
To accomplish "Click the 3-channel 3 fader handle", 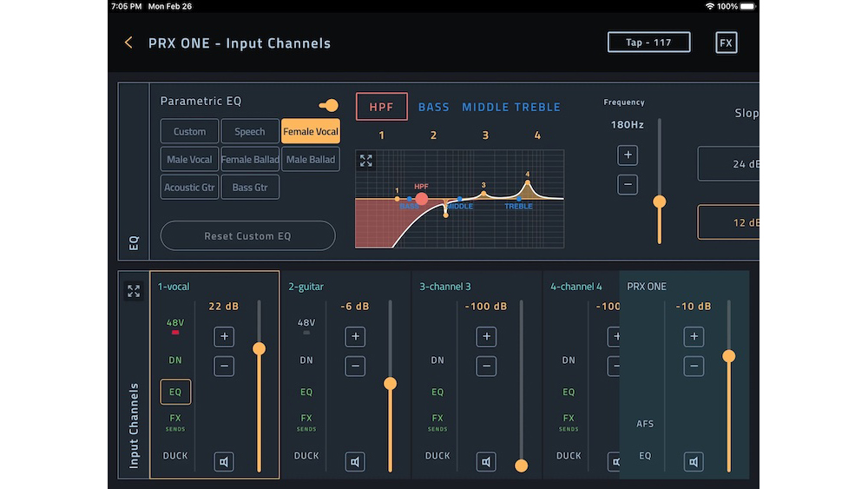I will coord(521,466).
